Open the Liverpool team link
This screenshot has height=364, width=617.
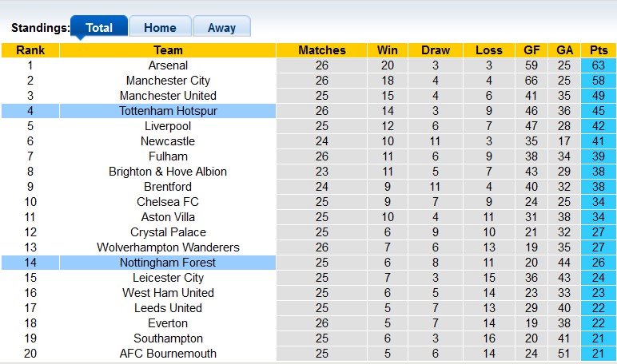tap(168, 126)
